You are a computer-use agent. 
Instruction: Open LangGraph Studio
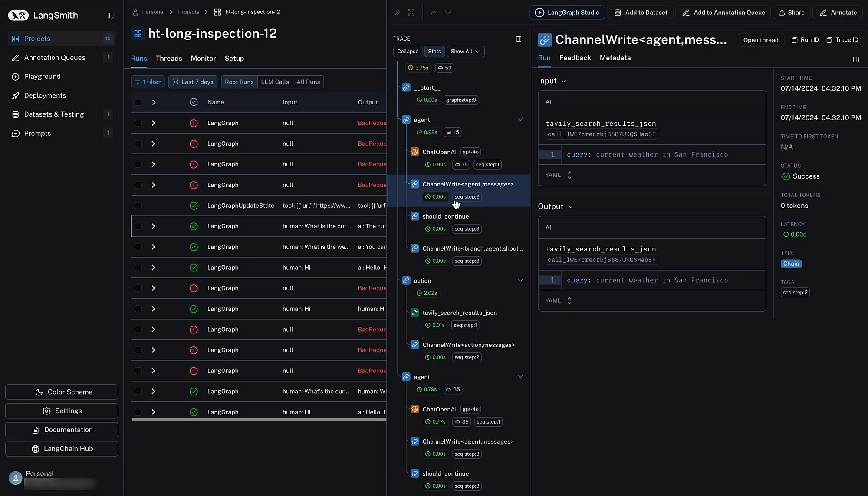tap(567, 13)
